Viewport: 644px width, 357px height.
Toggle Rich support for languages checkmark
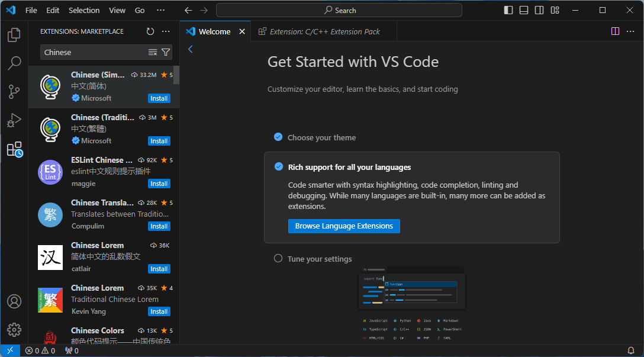tap(278, 166)
